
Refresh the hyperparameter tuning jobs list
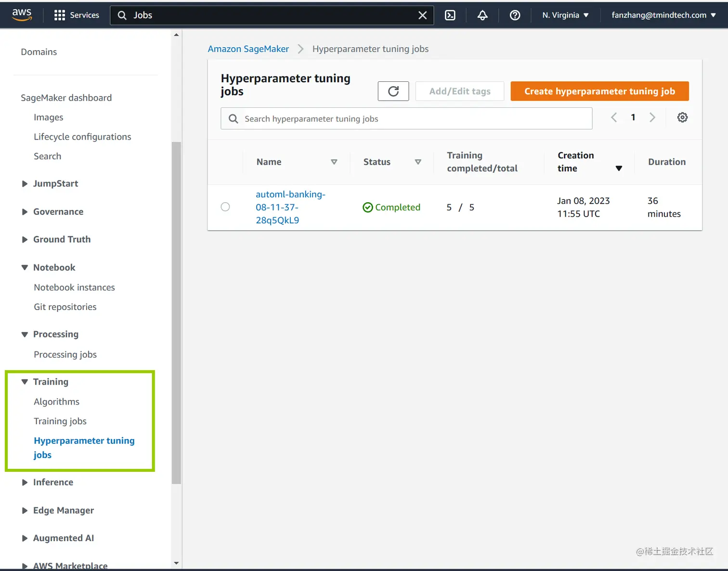tap(393, 91)
